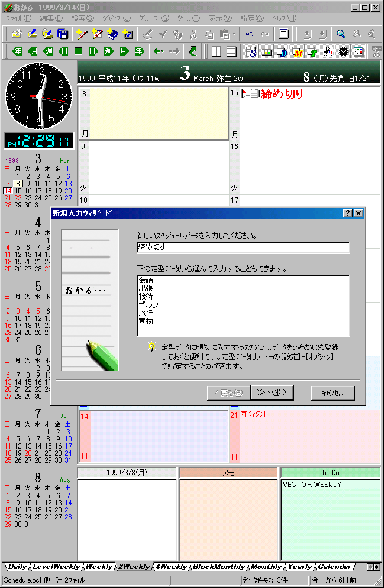
Task: Switch to the Yearly tab
Action: pyautogui.click(x=299, y=567)
